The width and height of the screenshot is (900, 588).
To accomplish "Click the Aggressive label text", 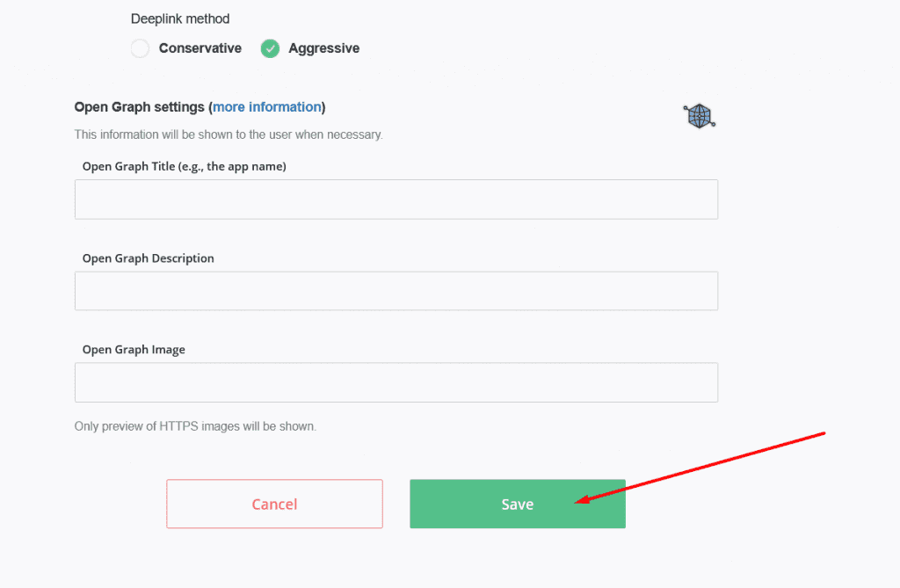I will pyautogui.click(x=323, y=48).
